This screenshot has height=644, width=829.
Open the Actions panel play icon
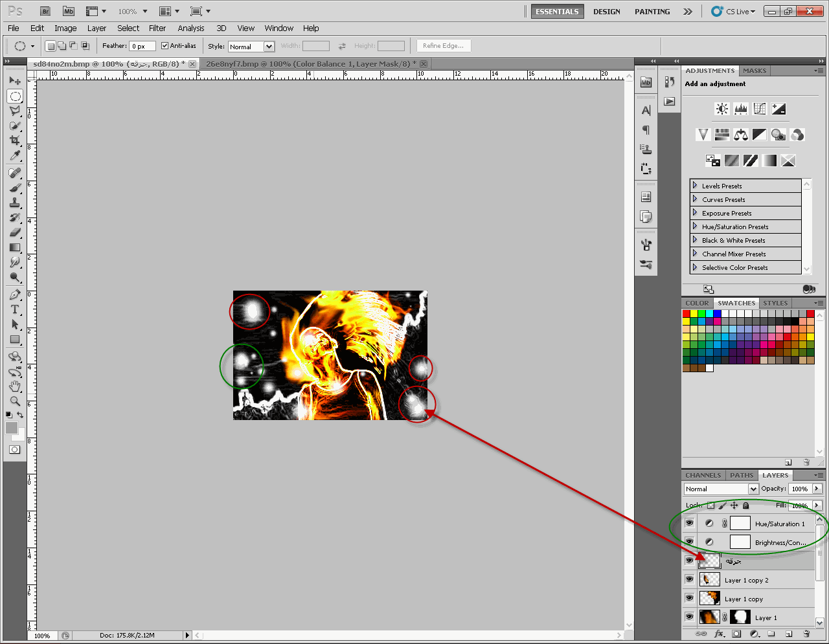point(670,102)
